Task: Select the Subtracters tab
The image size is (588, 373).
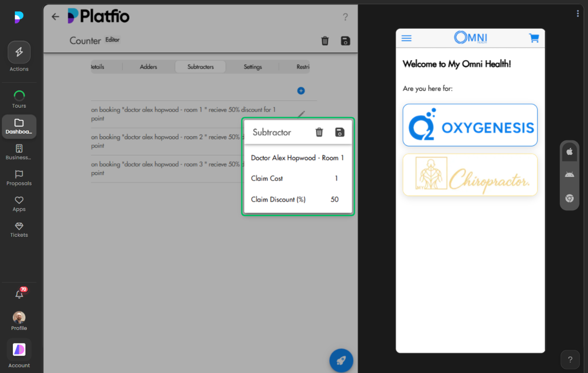Action: [200, 67]
